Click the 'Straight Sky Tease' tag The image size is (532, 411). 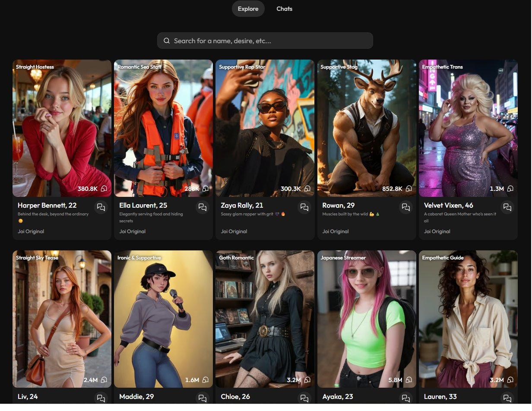click(x=37, y=258)
